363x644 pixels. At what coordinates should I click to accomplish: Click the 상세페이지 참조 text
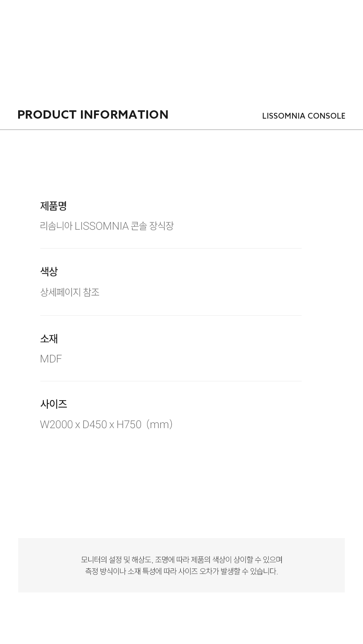70,292
